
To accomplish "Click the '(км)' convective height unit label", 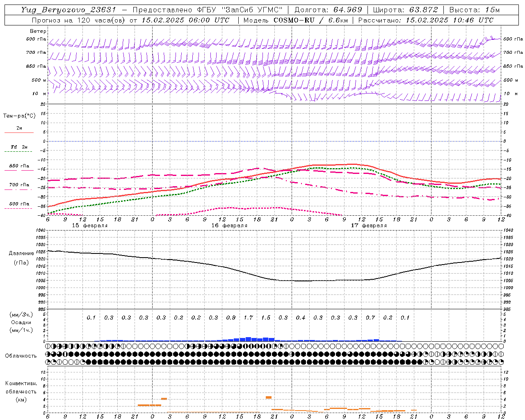I will [21, 399].
